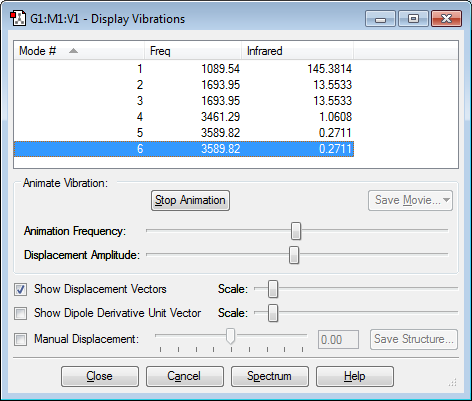Sort by the Freq column header
Image resolution: width=472 pixels, height=401 pixels.
[x=193, y=51]
